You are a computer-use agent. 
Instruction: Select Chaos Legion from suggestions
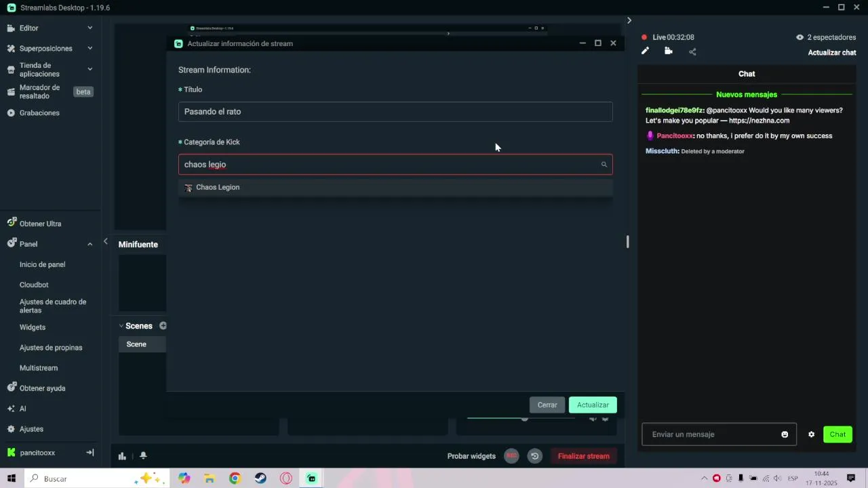click(395, 188)
